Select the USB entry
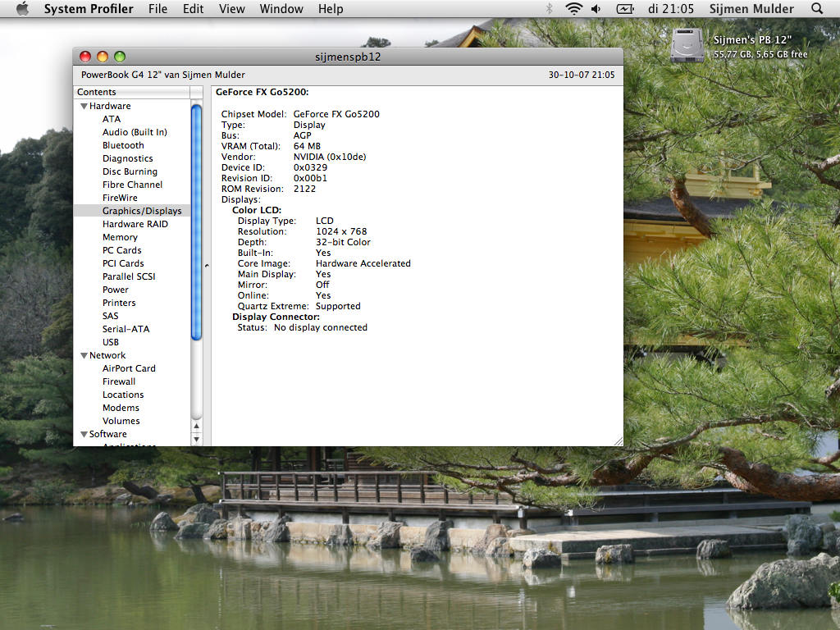 111,342
